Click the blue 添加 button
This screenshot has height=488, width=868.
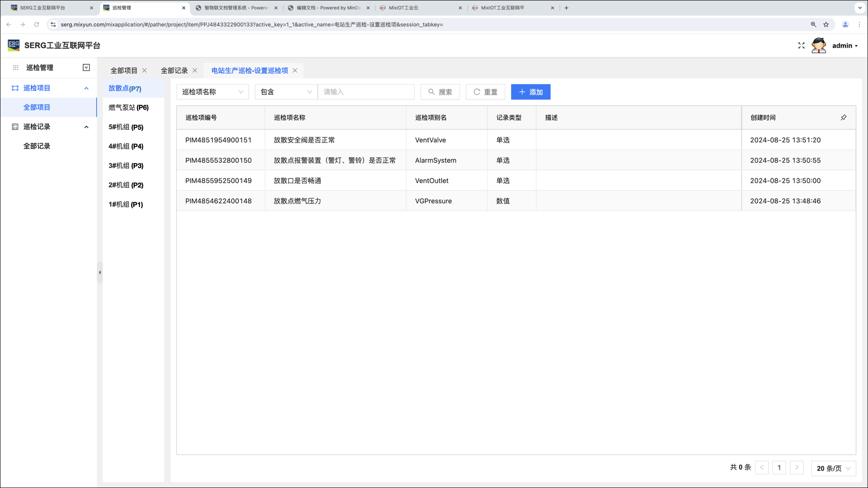click(530, 92)
